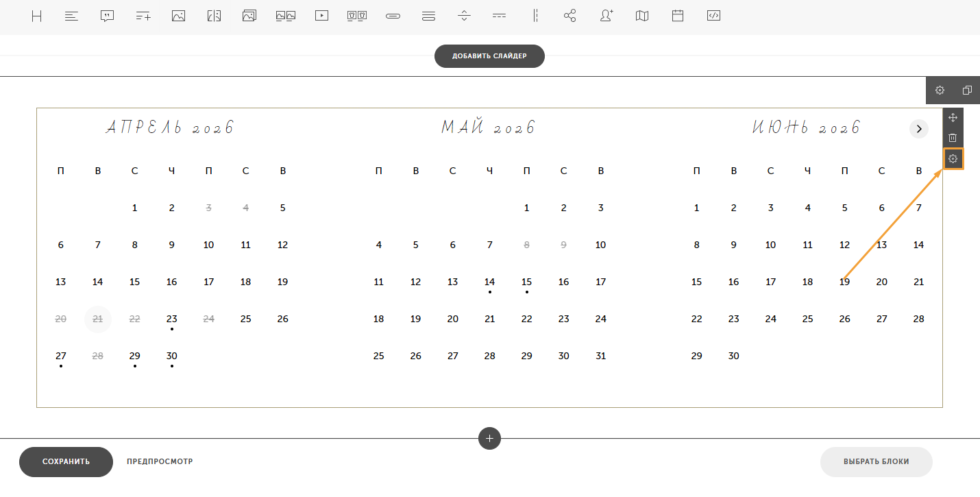This screenshot has width=980, height=497.
Task: Insert an HTML code block
Action: pos(713,16)
